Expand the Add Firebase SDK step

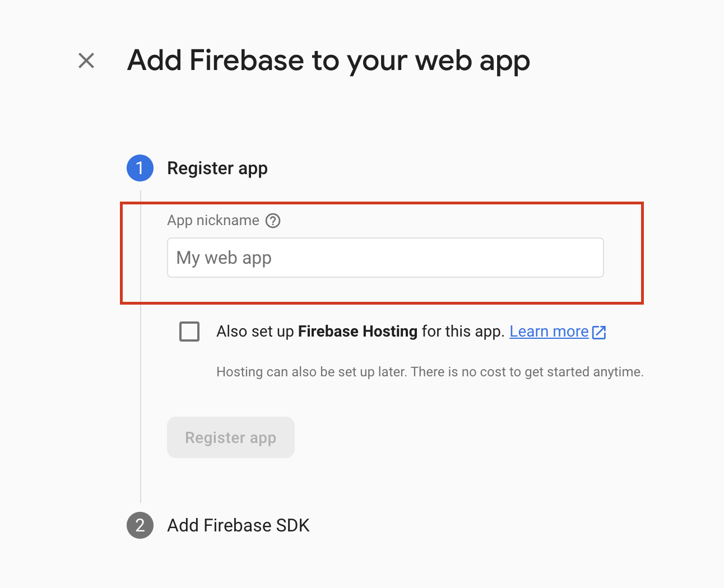[x=238, y=525]
